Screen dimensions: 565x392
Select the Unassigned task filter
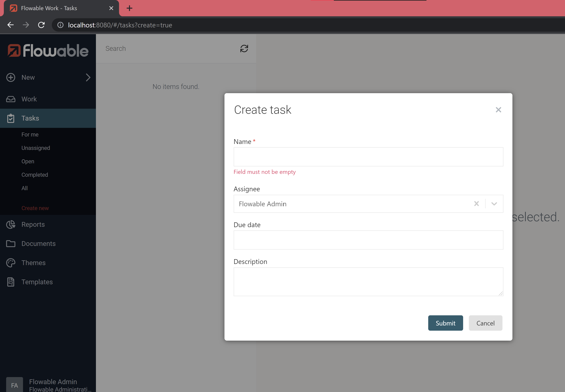point(36,148)
